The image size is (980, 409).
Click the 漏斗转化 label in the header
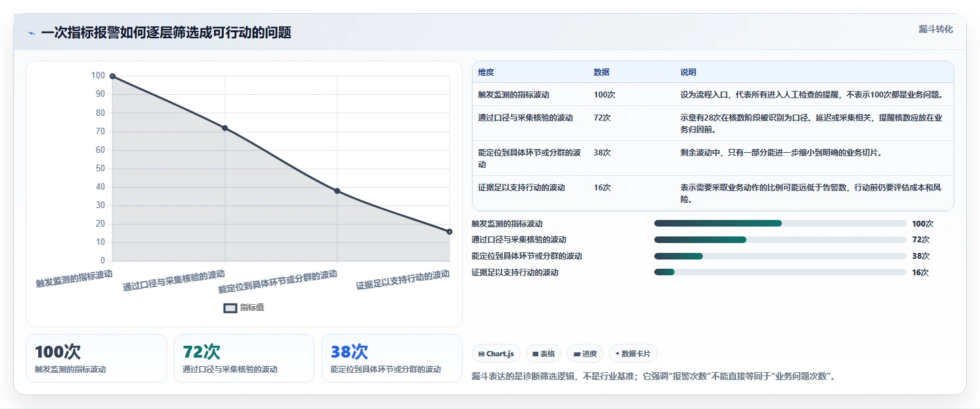point(936,29)
